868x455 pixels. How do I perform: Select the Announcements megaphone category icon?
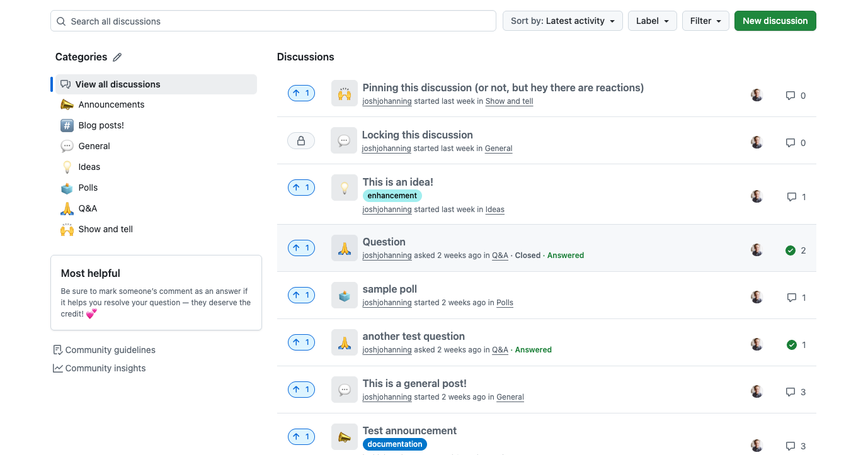[66, 104]
